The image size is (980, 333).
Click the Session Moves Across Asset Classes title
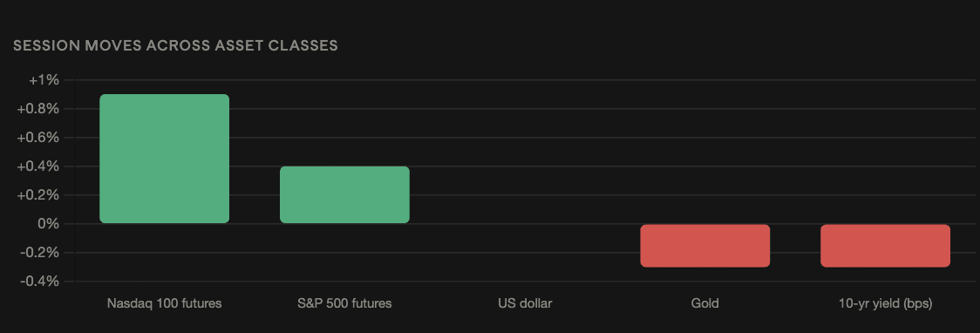click(x=175, y=46)
